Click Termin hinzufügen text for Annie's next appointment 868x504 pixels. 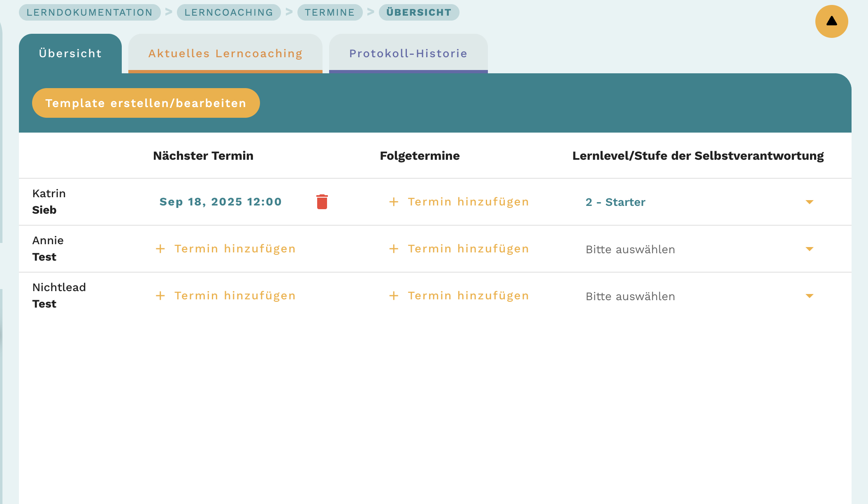pos(235,249)
